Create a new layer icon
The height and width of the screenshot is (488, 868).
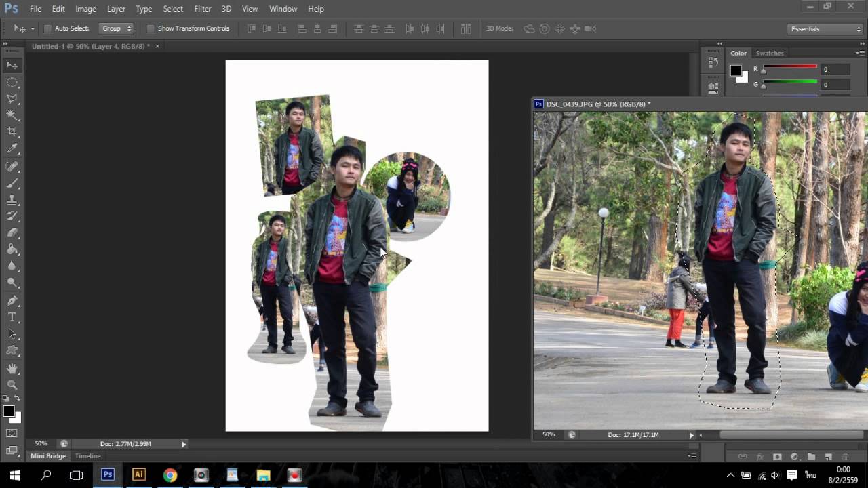(x=828, y=457)
